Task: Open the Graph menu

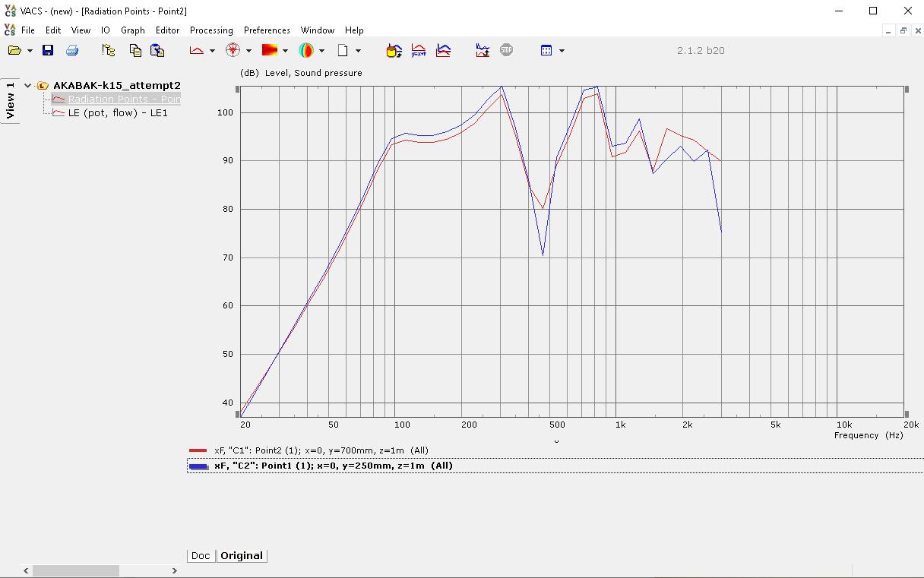Action: coord(133,30)
